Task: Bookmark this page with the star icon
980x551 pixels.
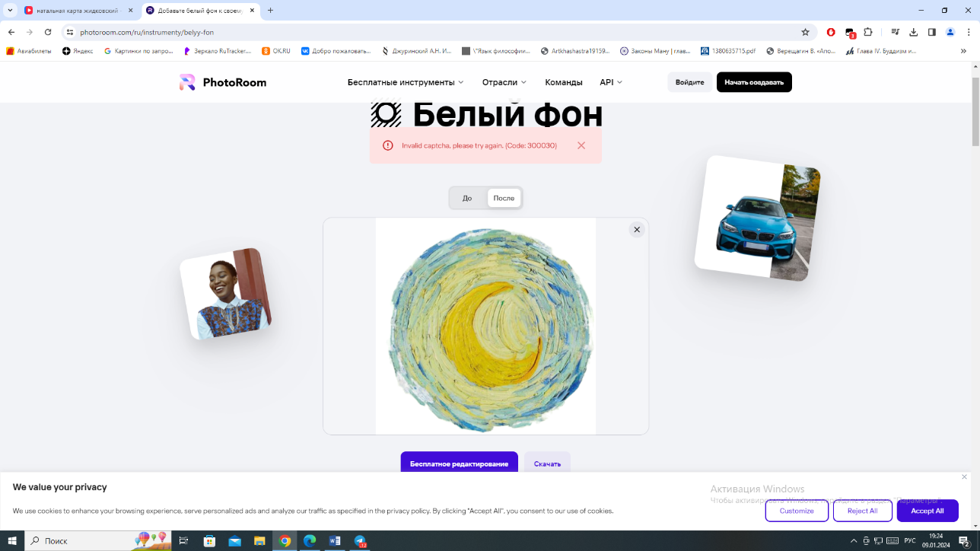Action: pos(805,32)
